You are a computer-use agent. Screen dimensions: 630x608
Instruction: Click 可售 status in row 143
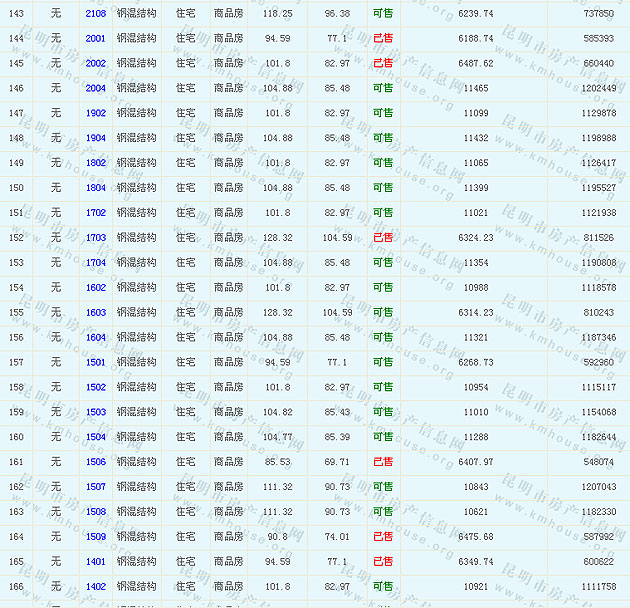click(x=383, y=14)
